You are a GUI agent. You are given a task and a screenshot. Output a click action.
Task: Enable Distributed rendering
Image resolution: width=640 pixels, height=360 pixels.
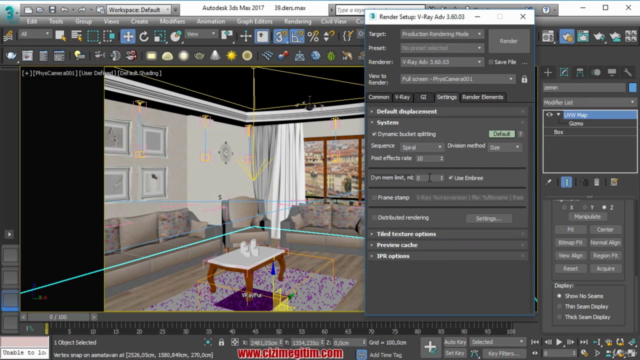click(374, 218)
